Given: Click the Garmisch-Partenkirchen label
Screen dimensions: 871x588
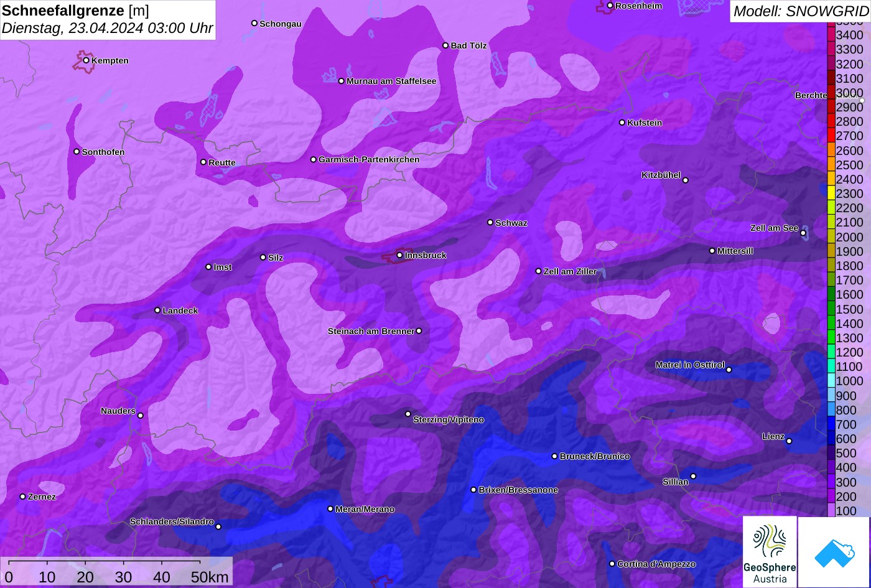Looking at the screenshot, I should click(x=370, y=159).
